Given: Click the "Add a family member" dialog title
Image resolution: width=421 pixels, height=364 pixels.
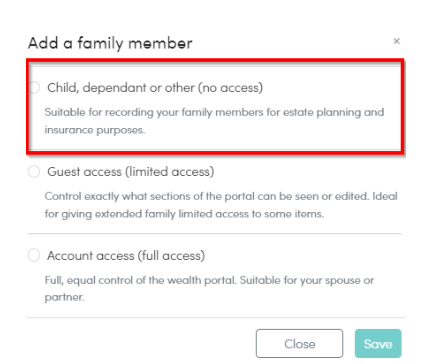Looking at the screenshot, I should point(110,43).
